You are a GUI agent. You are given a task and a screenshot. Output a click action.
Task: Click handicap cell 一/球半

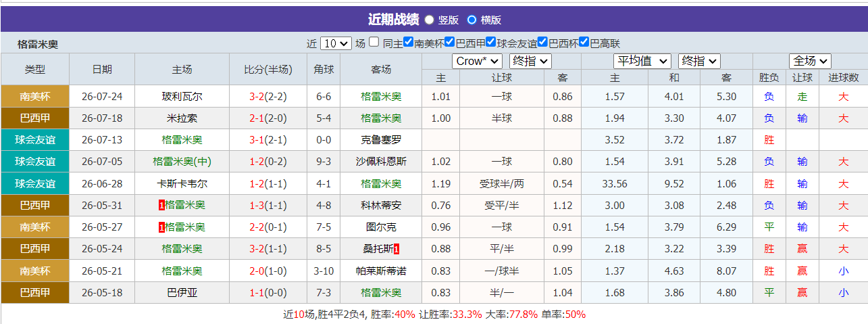(501, 271)
